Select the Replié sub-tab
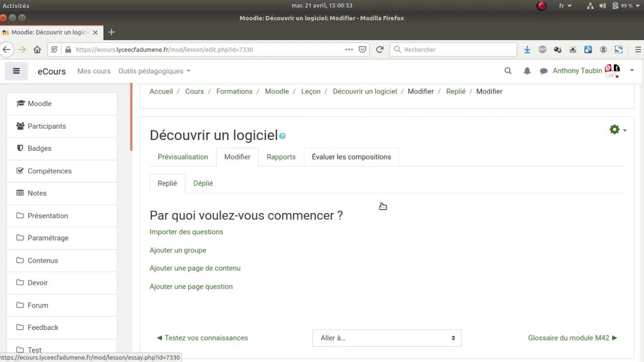Viewport: 644px width, 362px height. point(167,183)
